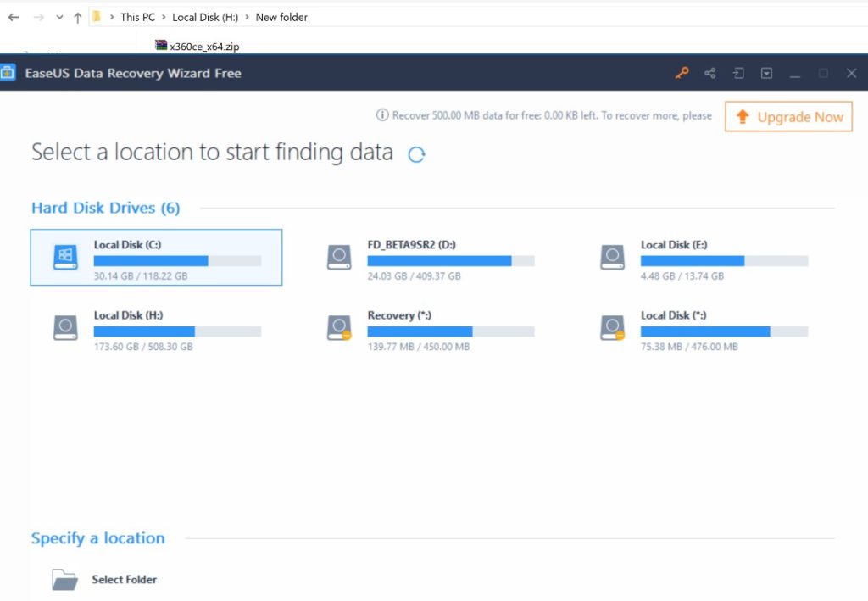
Task: Click the Select Folder label
Action: click(x=124, y=580)
